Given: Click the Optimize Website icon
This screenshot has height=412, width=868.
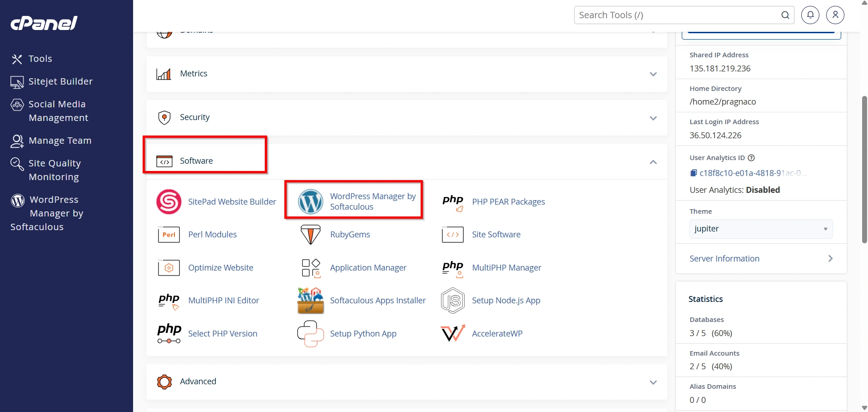Looking at the screenshot, I should (169, 268).
